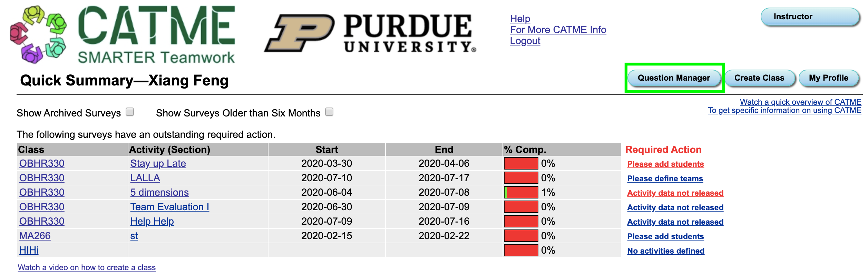Open the Help link
The height and width of the screenshot is (276, 868).
[x=520, y=19]
